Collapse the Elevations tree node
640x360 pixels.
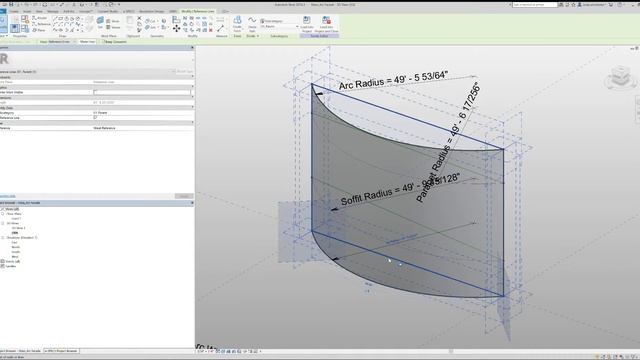(x=3, y=238)
